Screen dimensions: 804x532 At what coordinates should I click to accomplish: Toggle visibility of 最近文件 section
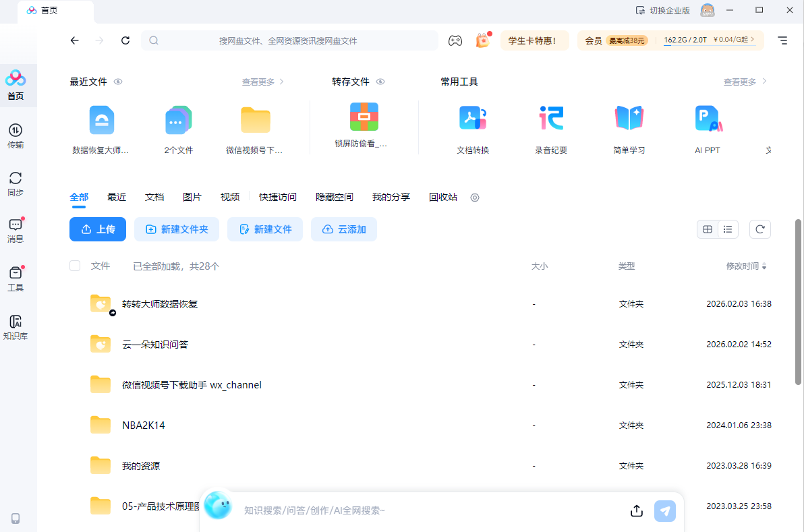(x=118, y=82)
